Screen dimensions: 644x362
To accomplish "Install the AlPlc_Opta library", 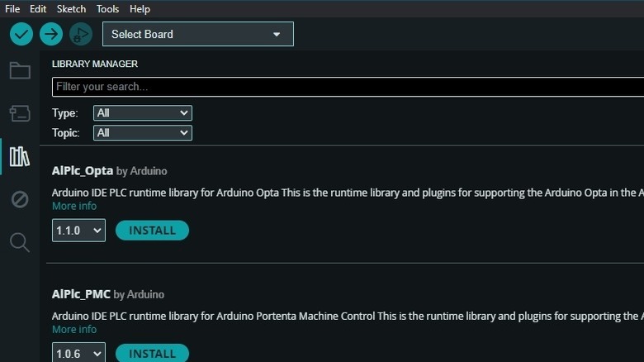I will point(152,231).
